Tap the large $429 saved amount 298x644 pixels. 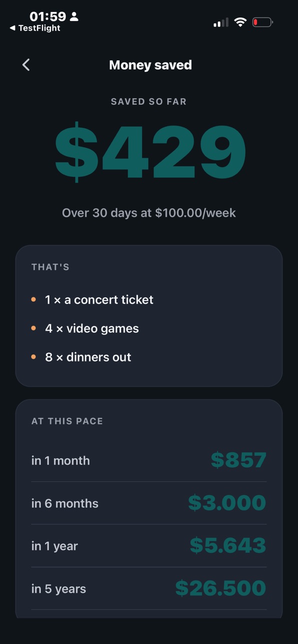click(x=150, y=152)
